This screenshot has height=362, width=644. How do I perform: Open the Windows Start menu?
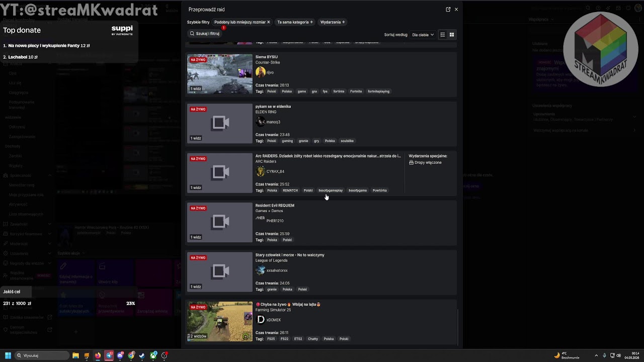(x=8, y=355)
